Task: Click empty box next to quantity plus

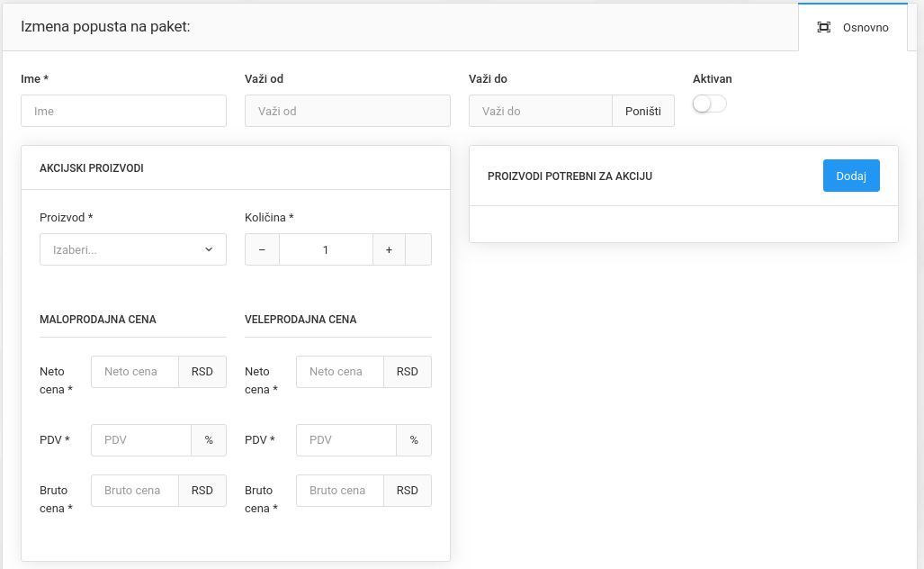Action: click(418, 249)
